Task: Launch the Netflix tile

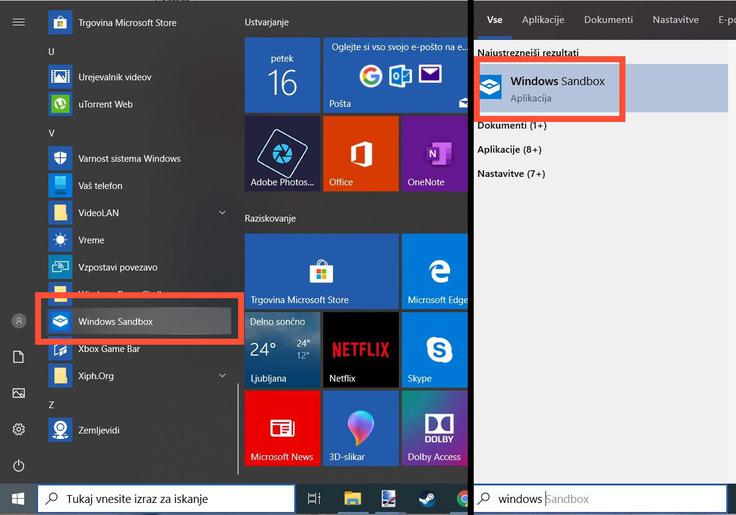Action: [x=360, y=350]
